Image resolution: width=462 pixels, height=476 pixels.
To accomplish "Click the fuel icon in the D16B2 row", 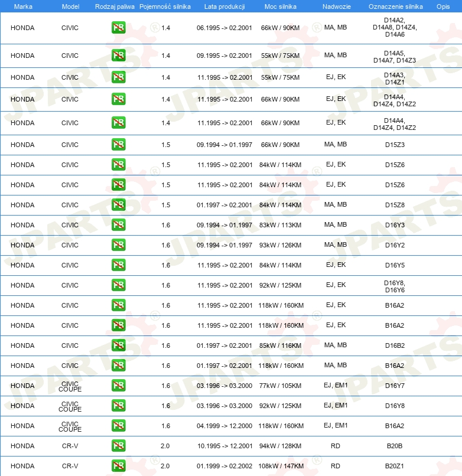I will pos(119,345).
